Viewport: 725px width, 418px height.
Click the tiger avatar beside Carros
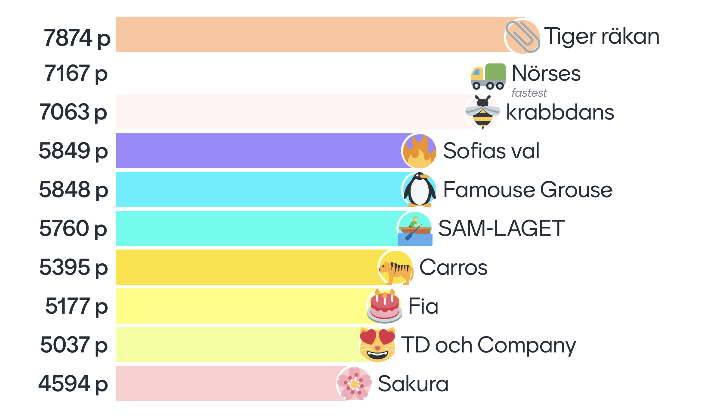tap(396, 268)
